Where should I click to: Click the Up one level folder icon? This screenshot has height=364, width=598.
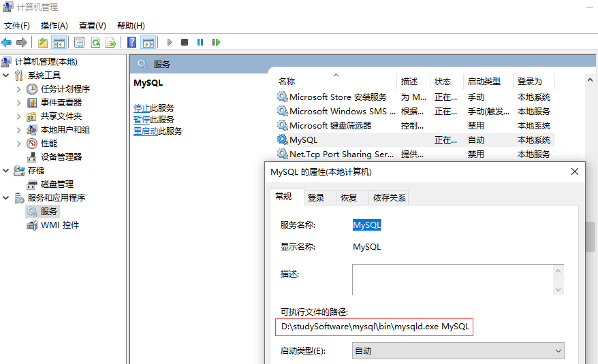43,42
